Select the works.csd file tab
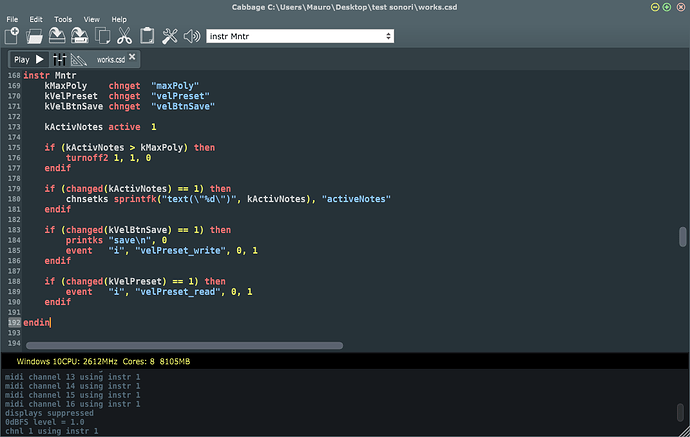The height and width of the screenshot is (437, 690). 111,59
